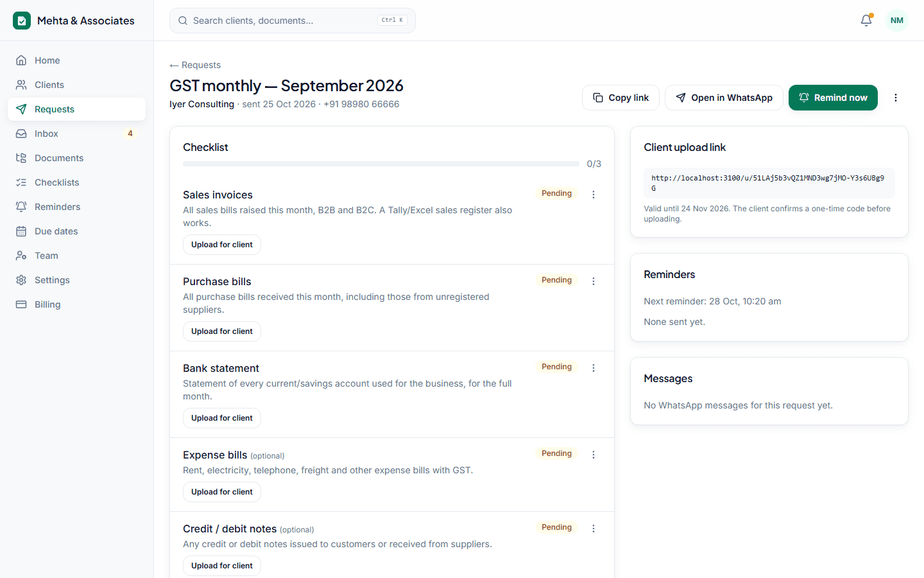Click the Mehta & Associates logo icon
The width and height of the screenshot is (924, 578).
tap(22, 21)
